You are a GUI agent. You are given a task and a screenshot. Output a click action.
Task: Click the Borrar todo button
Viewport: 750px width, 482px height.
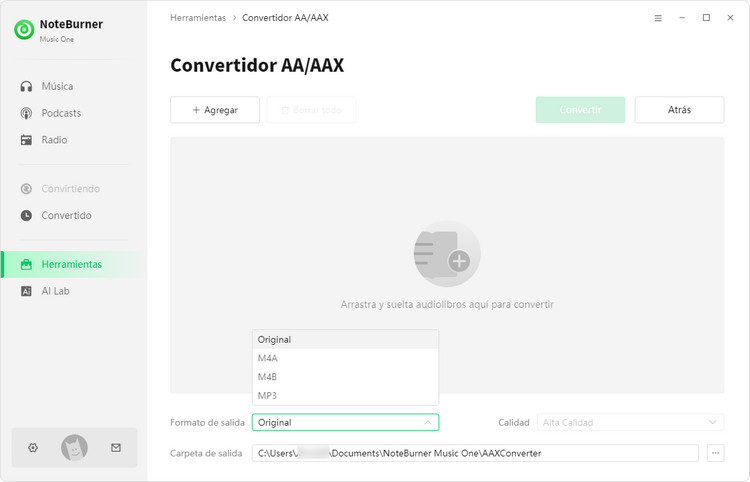311,110
